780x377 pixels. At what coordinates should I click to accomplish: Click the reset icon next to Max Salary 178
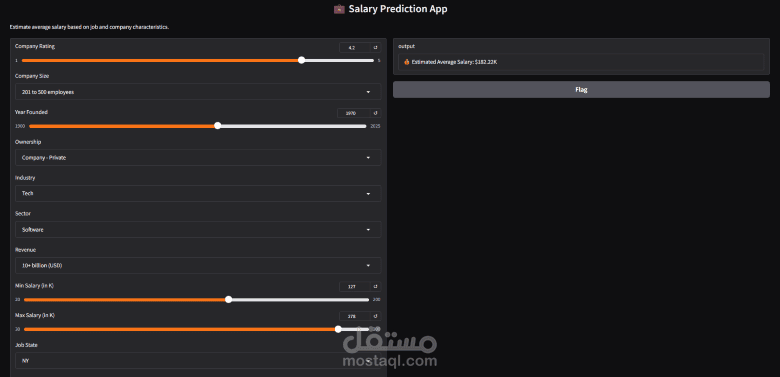(x=376, y=316)
